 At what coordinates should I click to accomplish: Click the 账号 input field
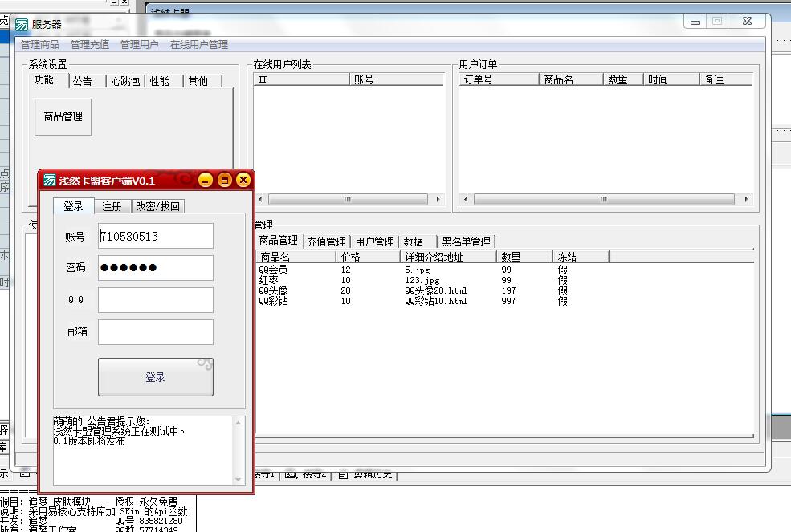155,236
